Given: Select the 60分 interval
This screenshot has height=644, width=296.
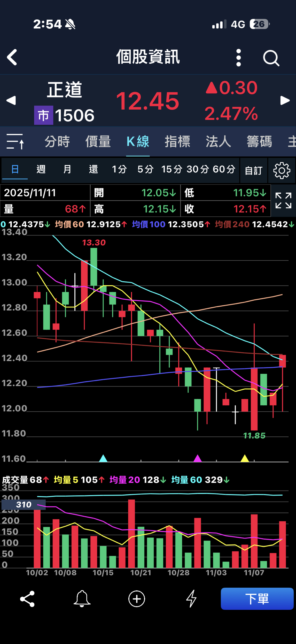Looking at the screenshot, I should (224, 169).
